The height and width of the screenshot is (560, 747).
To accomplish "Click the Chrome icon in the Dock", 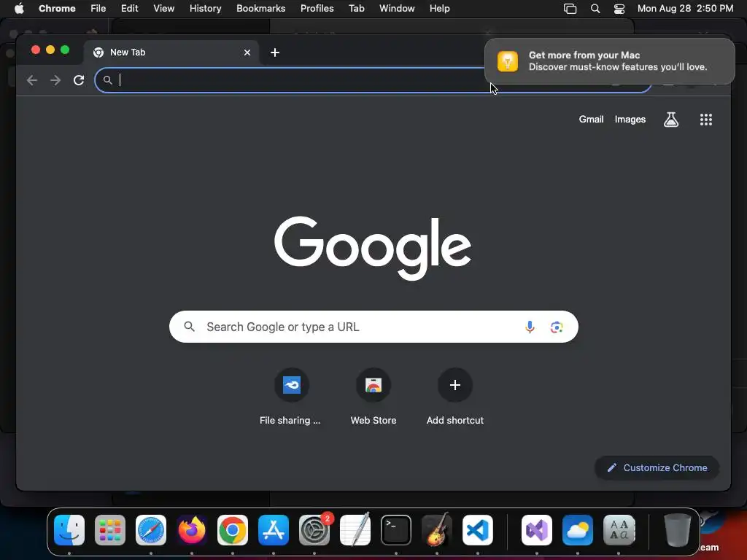I will [x=233, y=530].
